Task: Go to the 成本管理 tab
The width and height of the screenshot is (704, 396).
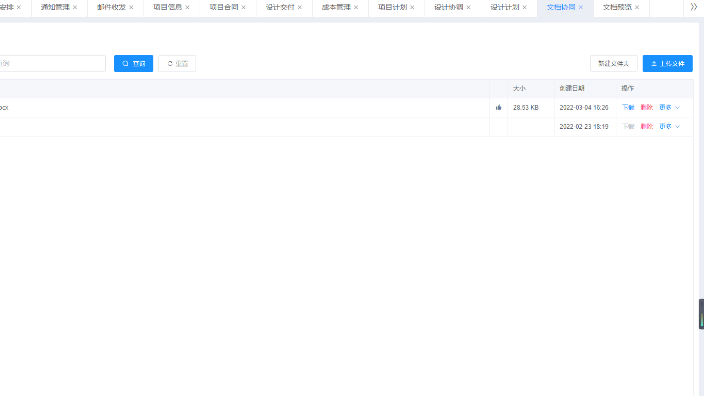Action: [336, 7]
